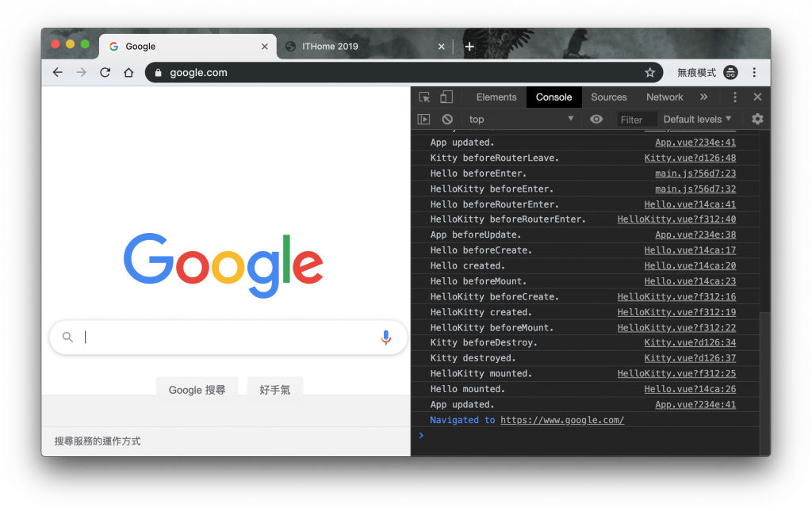This screenshot has width=812, height=511.
Task: Clear the console log
Action: 447,120
